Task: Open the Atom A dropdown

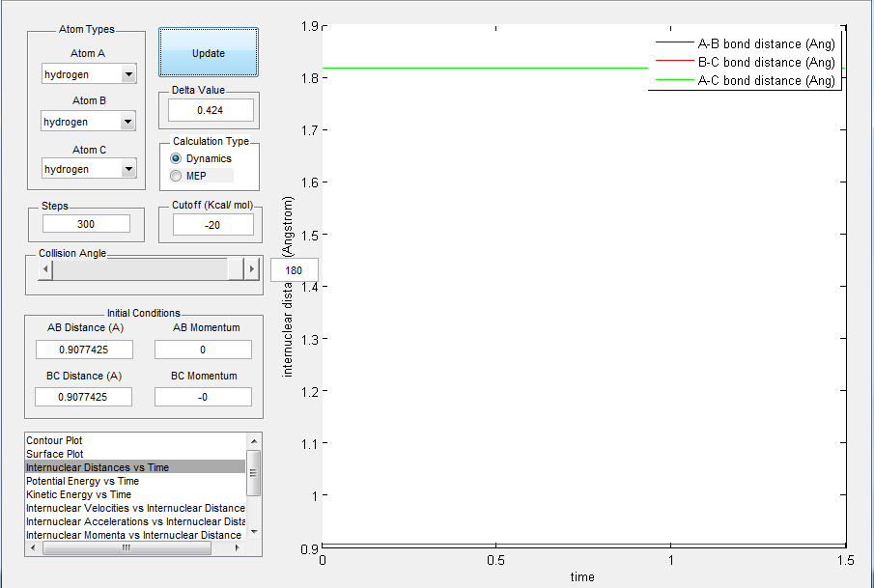Action: (x=89, y=74)
